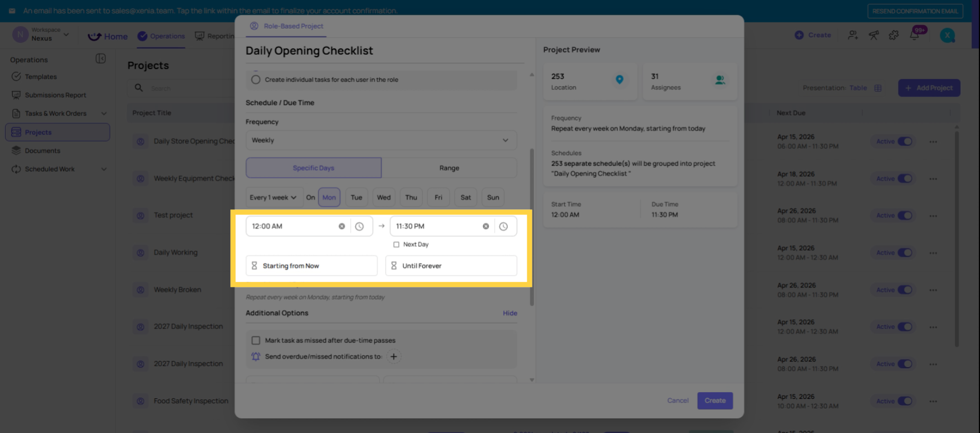
Task: Click the Table presentation grid icon
Action: point(878,88)
